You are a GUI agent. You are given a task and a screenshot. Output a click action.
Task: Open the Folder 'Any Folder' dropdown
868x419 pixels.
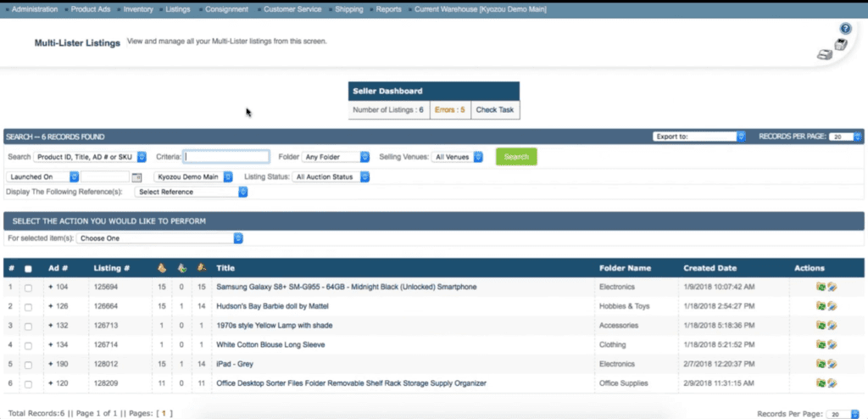tap(337, 157)
